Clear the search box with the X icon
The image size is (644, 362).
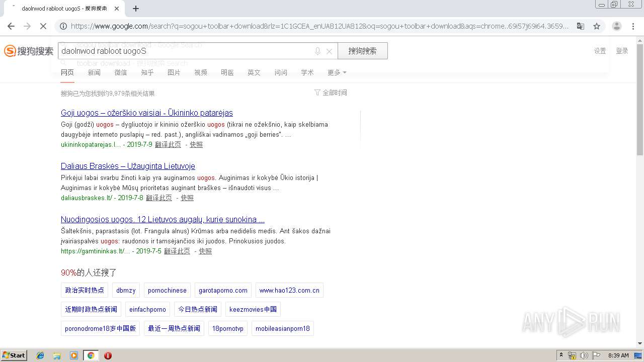(329, 51)
